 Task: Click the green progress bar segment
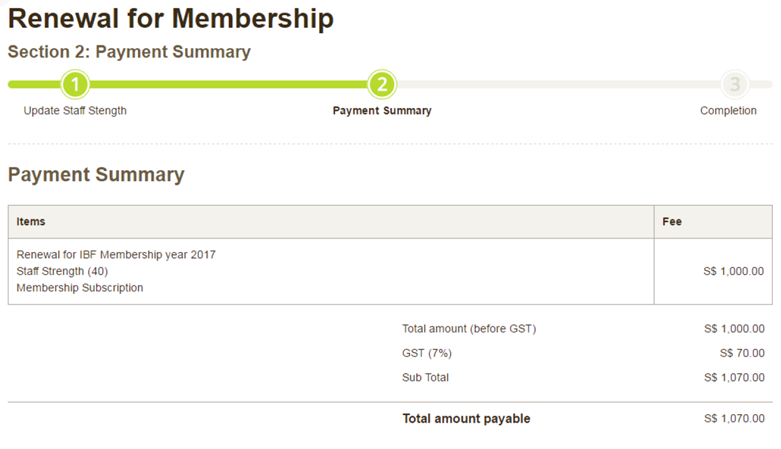(x=228, y=85)
